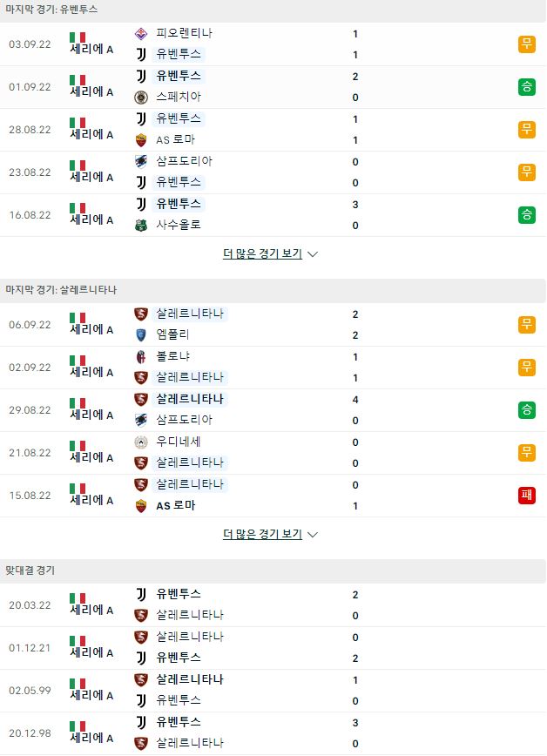Viewport: 547px width, 756px height.
Task: Open the 20.03.22 head-to-head match row
Action: point(273,605)
